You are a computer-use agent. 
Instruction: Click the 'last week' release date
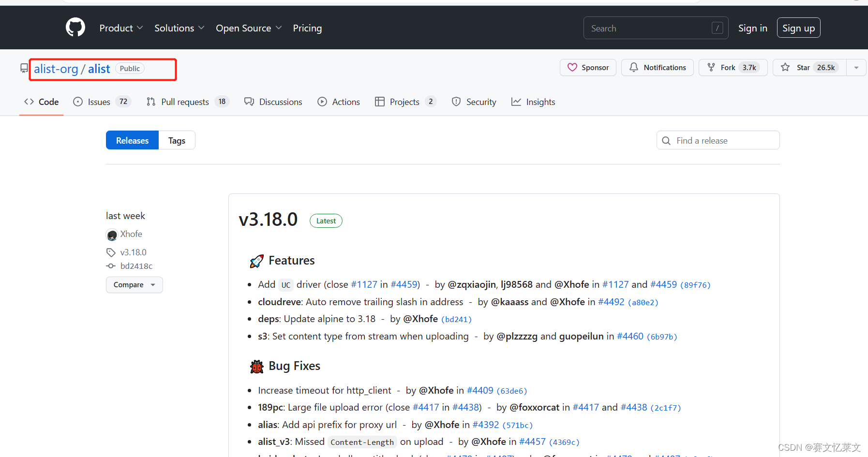[125, 216]
